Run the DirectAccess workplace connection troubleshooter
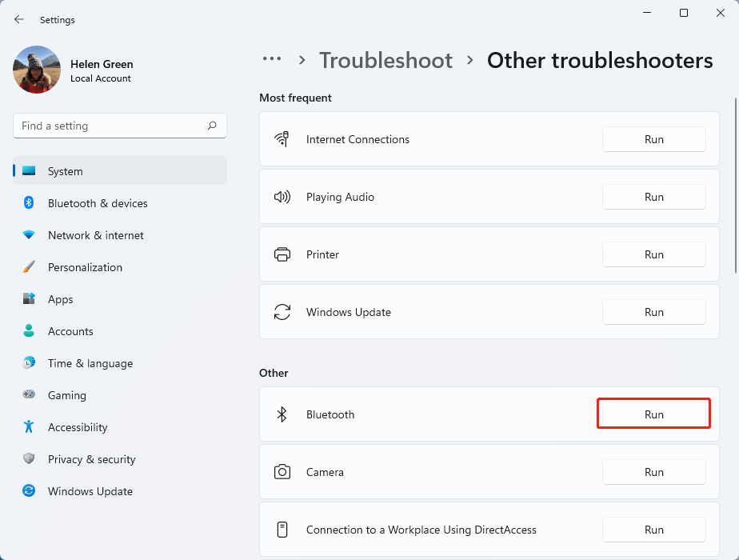This screenshot has height=560, width=739. click(x=653, y=530)
